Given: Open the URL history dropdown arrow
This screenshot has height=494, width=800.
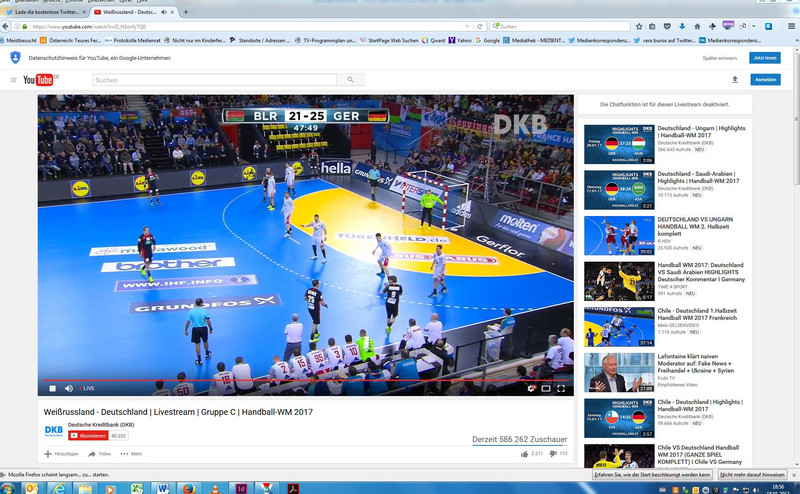Looking at the screenshot, I should [467, 27].
